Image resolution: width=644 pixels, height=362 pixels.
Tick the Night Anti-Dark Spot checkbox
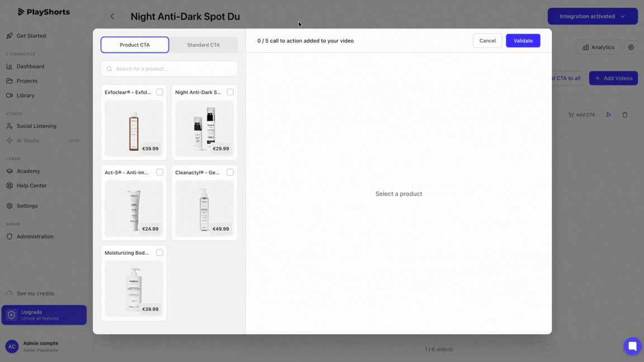coord(230,92)
